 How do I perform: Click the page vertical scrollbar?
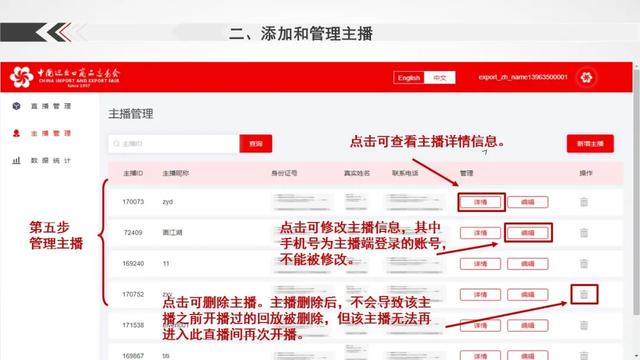click(x=636, y=192)
